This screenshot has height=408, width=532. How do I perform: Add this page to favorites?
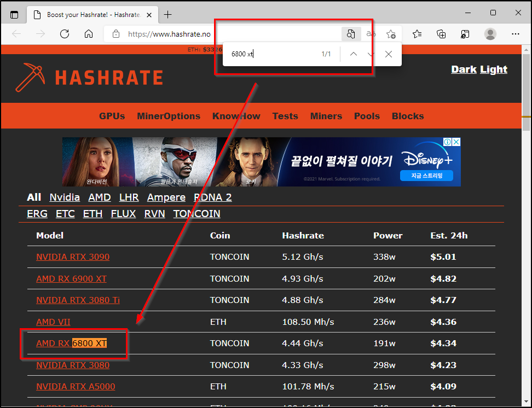tap(391, 34)
